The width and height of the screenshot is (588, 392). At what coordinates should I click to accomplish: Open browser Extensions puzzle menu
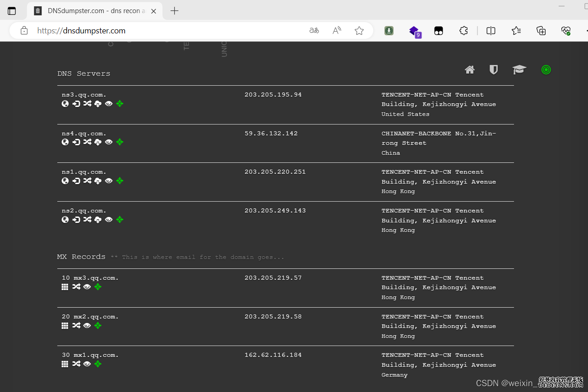pyautogui.click(x=463, y=31)
